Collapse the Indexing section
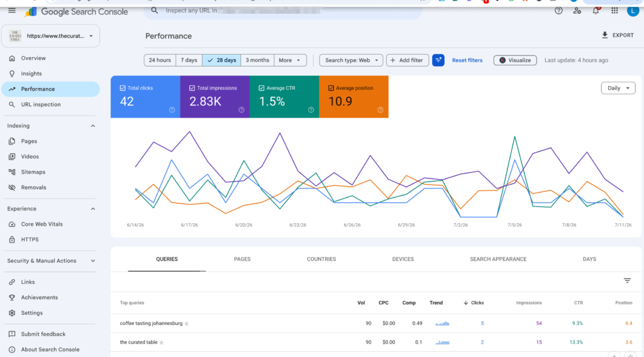Viewport: 644px width, 357px height. pyautogui.click(x=93, y=126)
